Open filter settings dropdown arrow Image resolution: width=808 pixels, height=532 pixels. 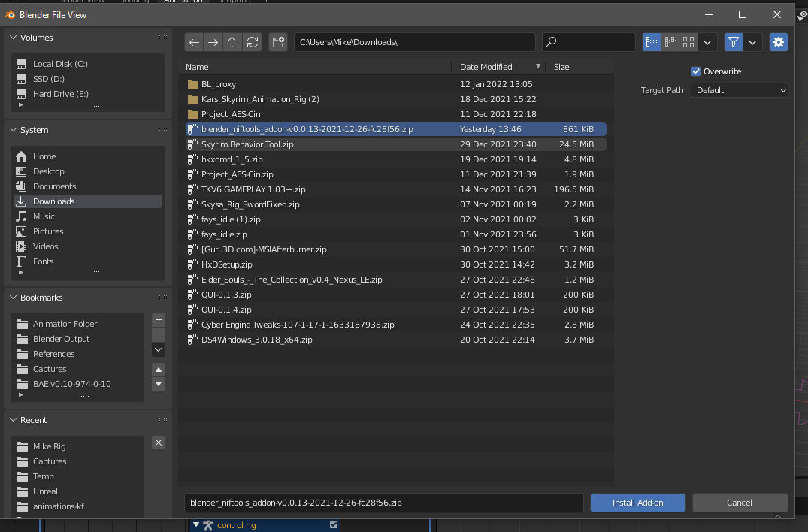tap(752, 42)
